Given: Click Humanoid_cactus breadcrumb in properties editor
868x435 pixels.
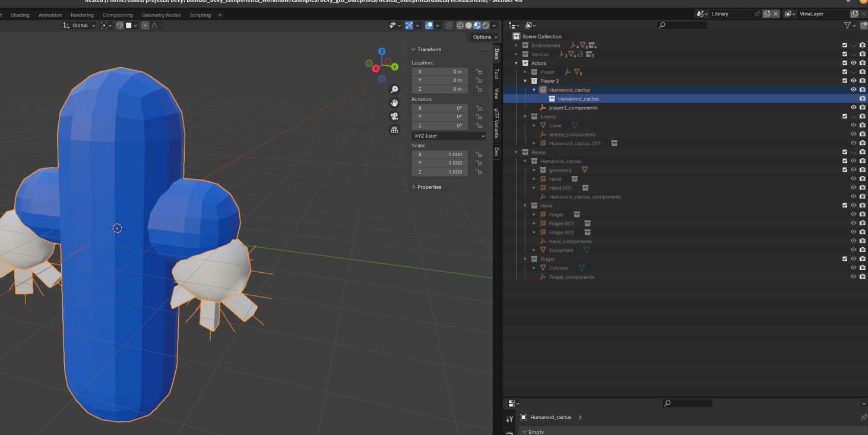Looking at the screenshot, I should click(550, 417).
